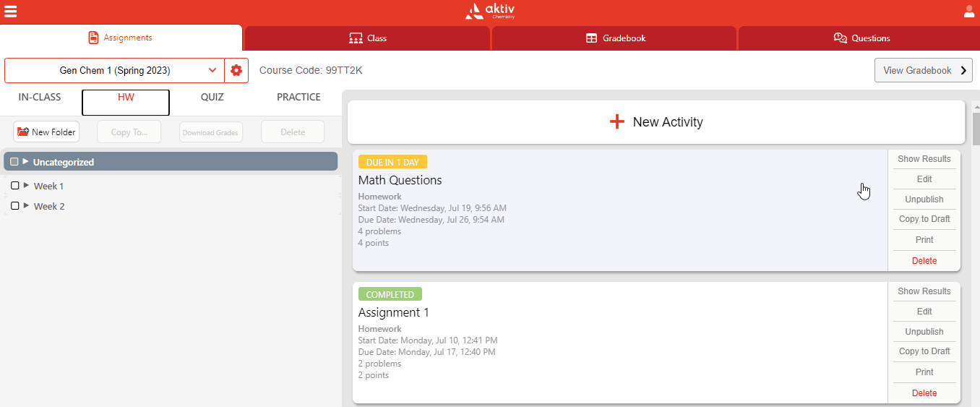Open the hamburger menu icon

11,11
